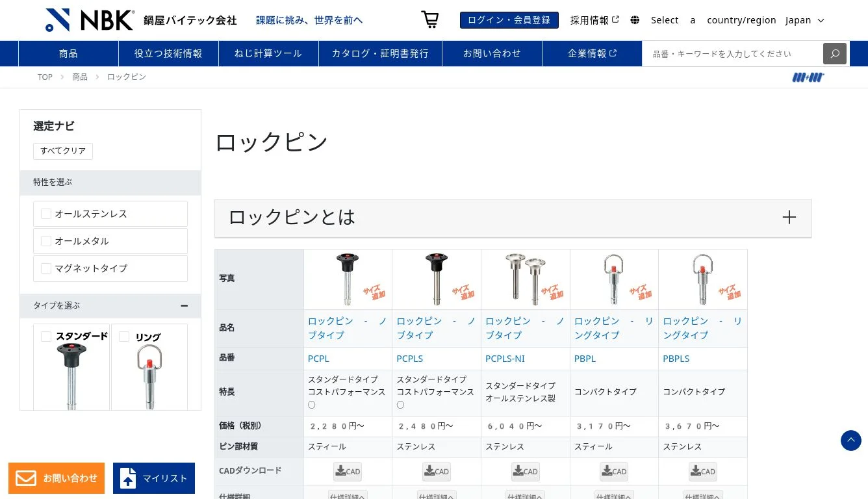Click the 選定ナビ heading

coord(54,126)
